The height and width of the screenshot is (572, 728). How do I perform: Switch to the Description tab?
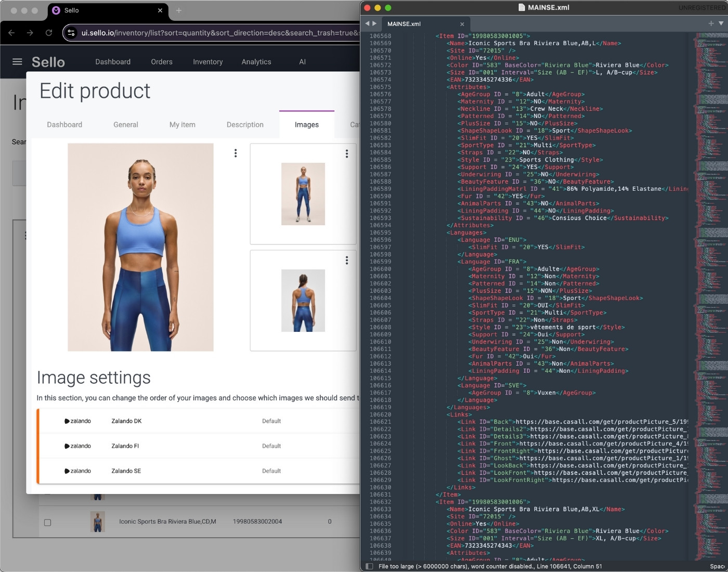click(244, 124)
